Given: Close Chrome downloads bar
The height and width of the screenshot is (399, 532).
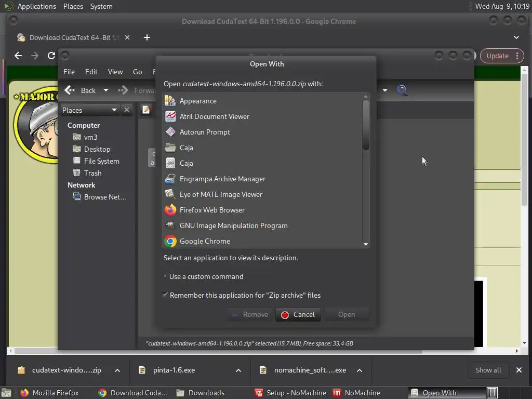Looking at the screenshot, I should pyautogui.click(x=519, y=370).
